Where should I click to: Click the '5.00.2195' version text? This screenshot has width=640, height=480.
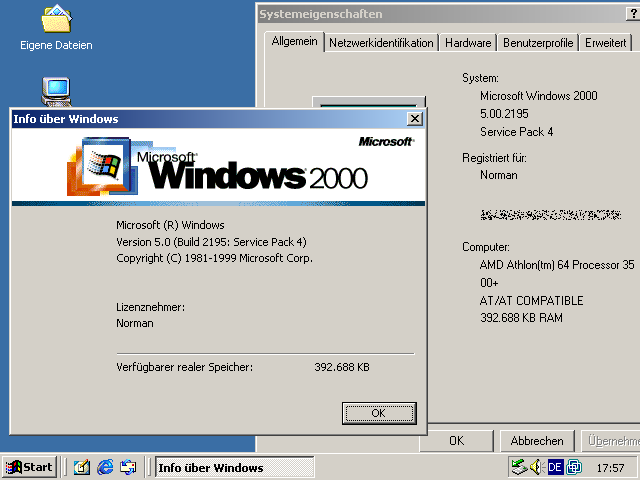point(504,114)
